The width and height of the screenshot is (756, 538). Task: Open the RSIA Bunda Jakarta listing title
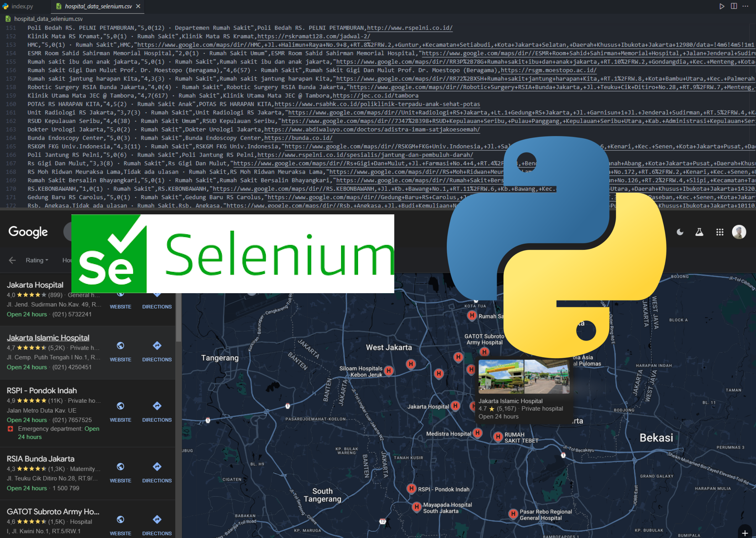point(40,459)
